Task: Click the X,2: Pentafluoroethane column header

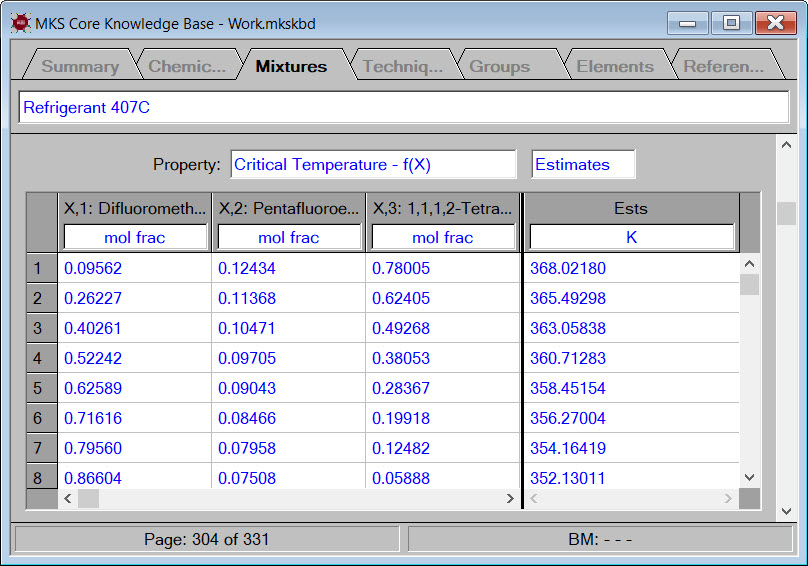Action: point(289,209)
